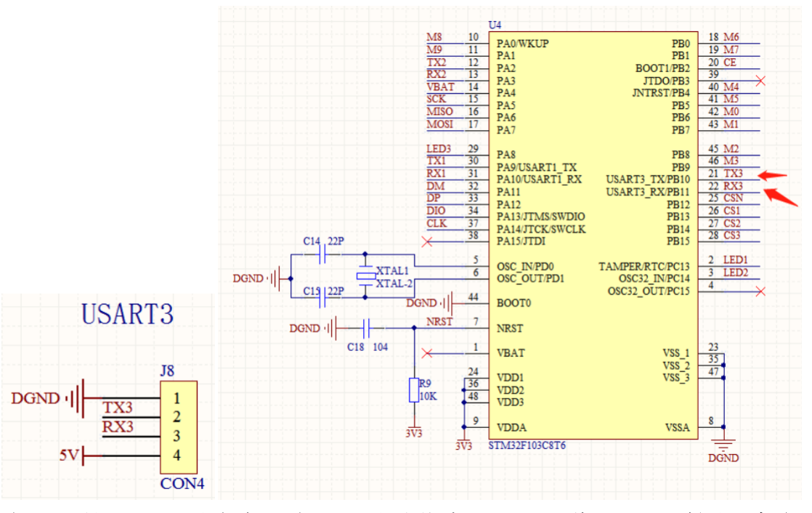Click the DIO net label
812x513 pixels.
point(436,211)
